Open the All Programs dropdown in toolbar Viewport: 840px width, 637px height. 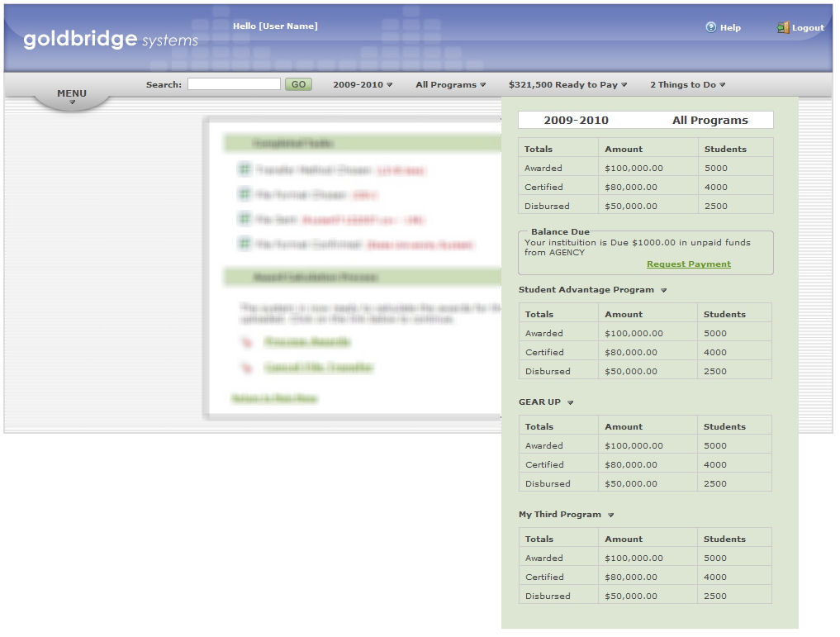450,84
